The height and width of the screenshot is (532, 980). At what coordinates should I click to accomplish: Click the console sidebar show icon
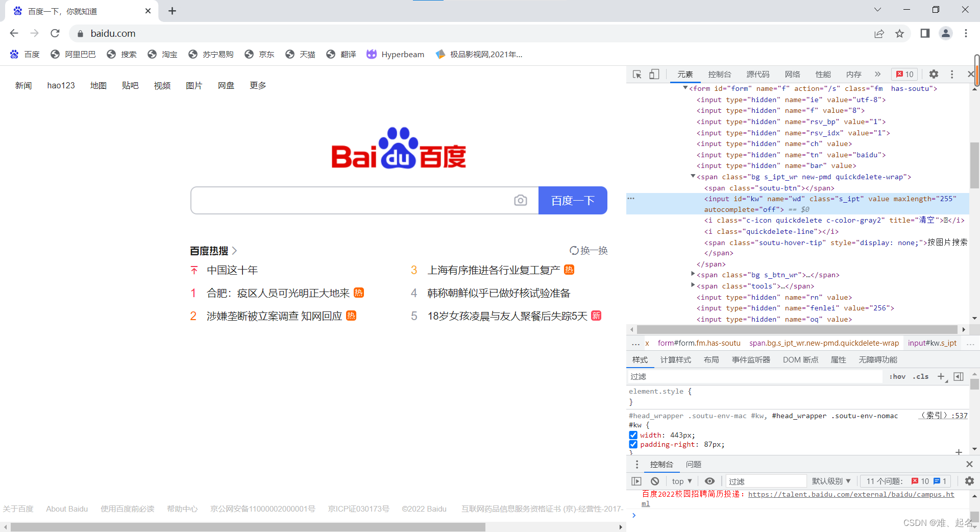pos(636,481)
